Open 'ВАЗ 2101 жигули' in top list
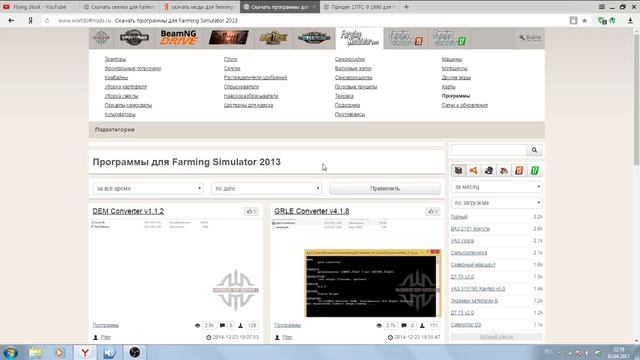 coord(470,229)
